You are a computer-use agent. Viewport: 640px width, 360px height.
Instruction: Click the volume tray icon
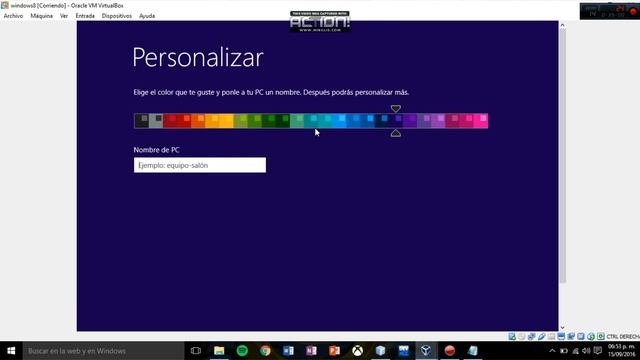586,351
